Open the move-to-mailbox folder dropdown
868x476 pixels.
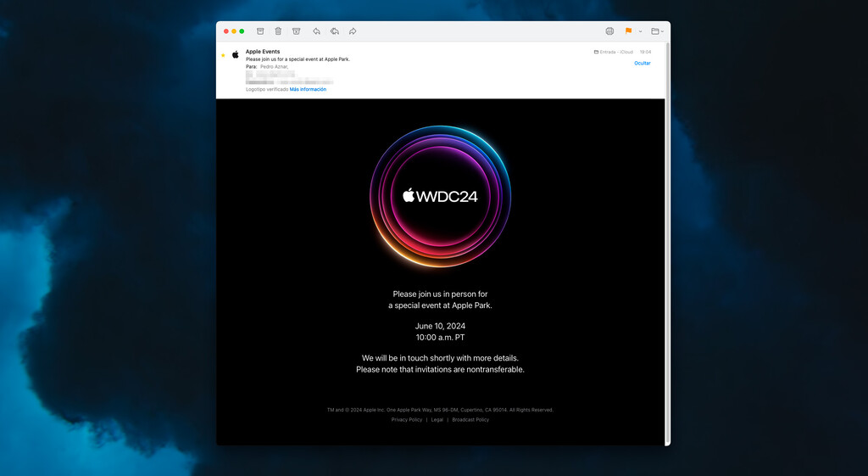[657, 31]
